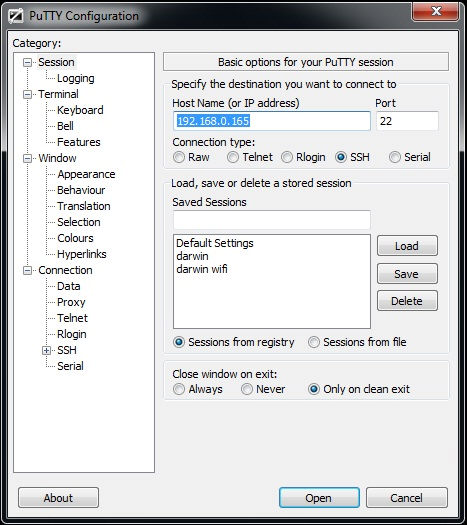
Task: Click the Load button
Action: pos(407,246)
